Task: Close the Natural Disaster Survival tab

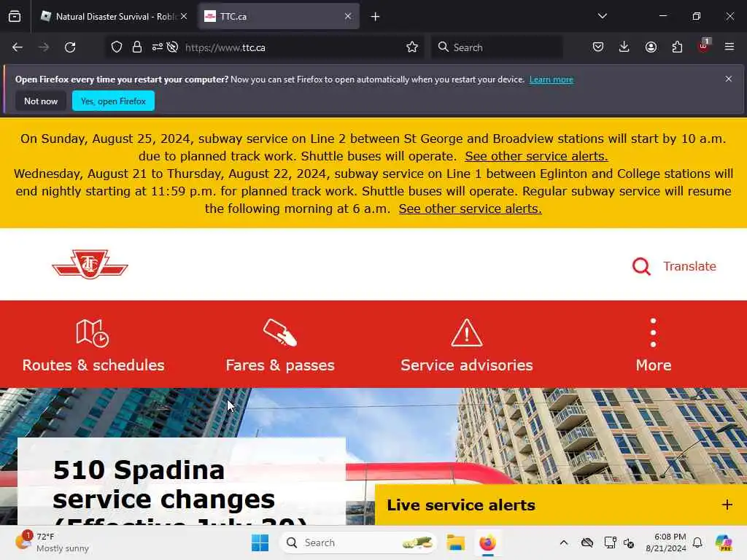Action: pyautogui.click(x=184, y=17)
